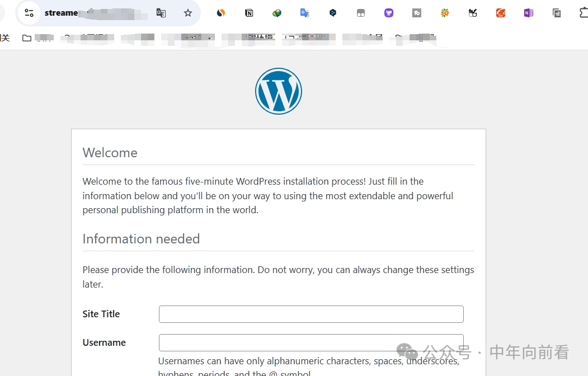Screen dimensions: 588x376
Task: Open the extensions puzzle menu
Action: click(x=584, y=13)
